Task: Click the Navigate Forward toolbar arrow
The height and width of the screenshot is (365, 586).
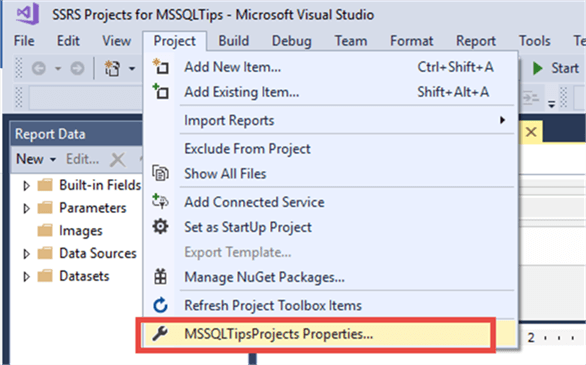Action: (77, 68)
